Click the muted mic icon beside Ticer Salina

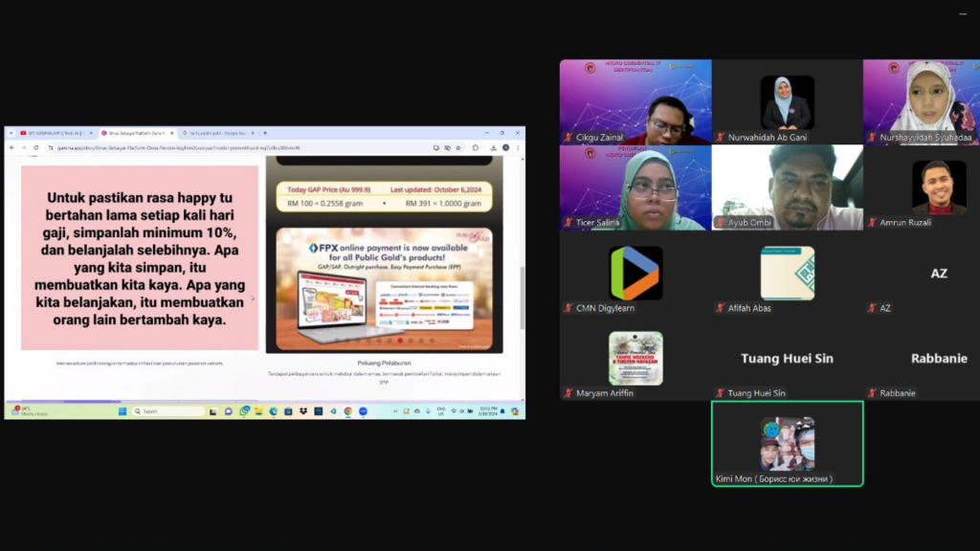pos(568,223)
